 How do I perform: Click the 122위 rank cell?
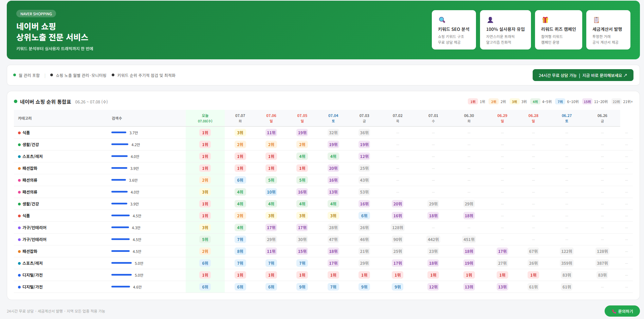pos(567,251)
